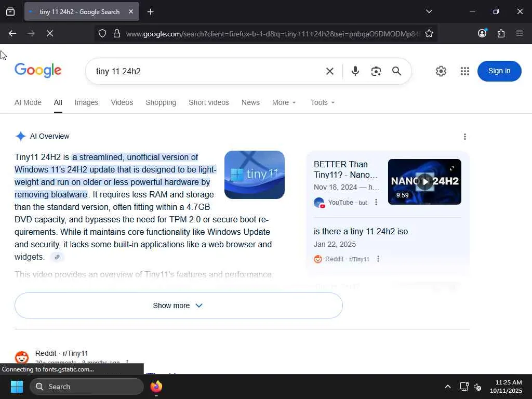This screenshot has height=399, width=532.
Task: Bookmark this page with the star
Action: click(429, 33)
